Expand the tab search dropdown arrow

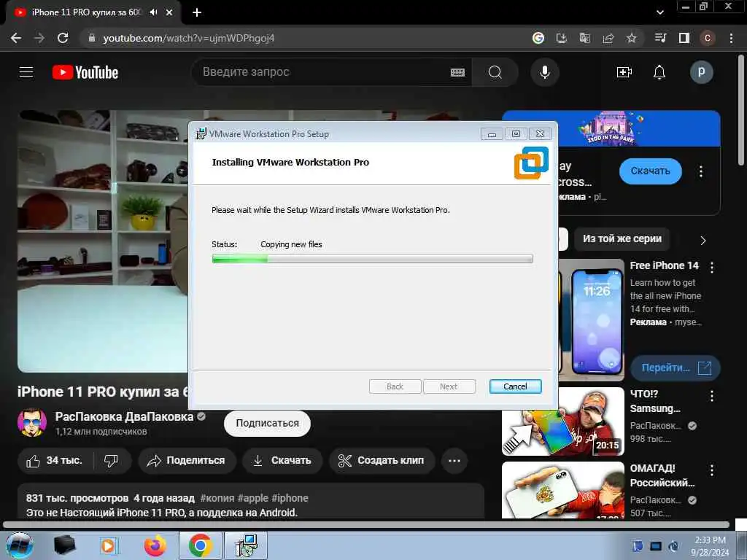point(659,12)
